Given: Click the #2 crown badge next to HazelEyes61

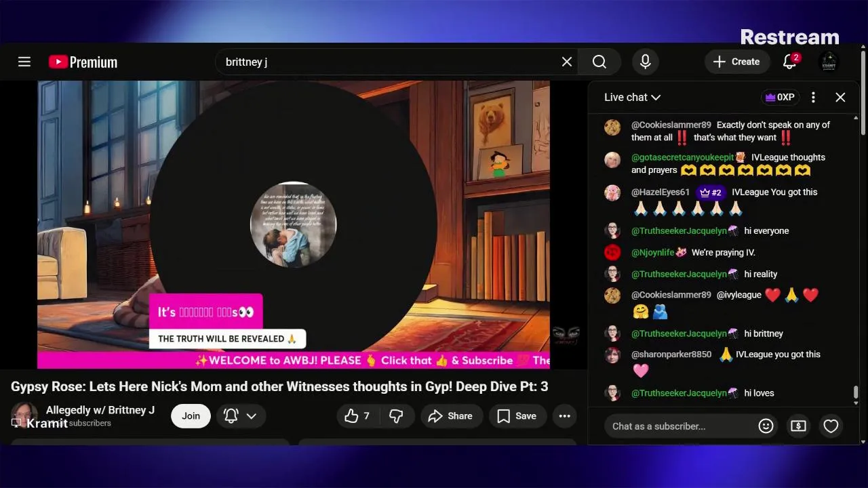Looking at the screenshot, I should (711, 192).
